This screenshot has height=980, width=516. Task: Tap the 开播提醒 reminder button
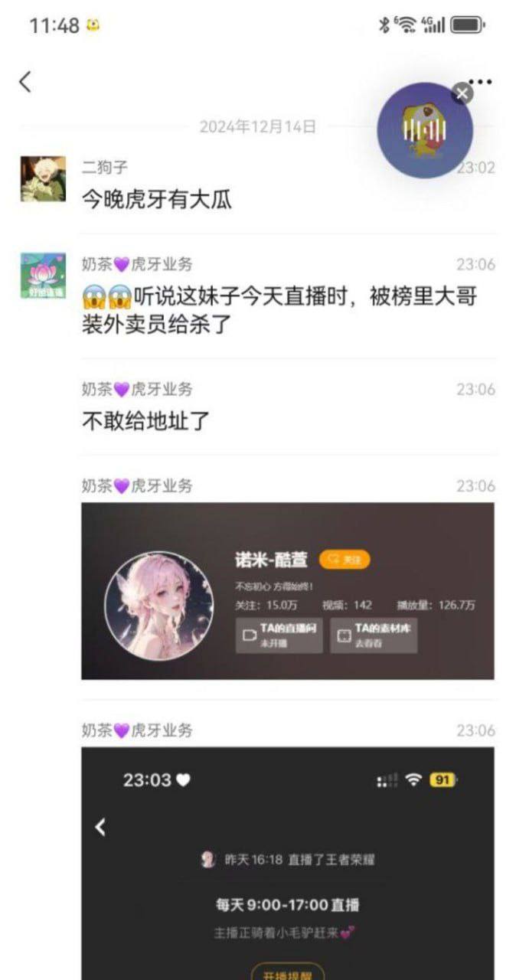pos(288,974)
